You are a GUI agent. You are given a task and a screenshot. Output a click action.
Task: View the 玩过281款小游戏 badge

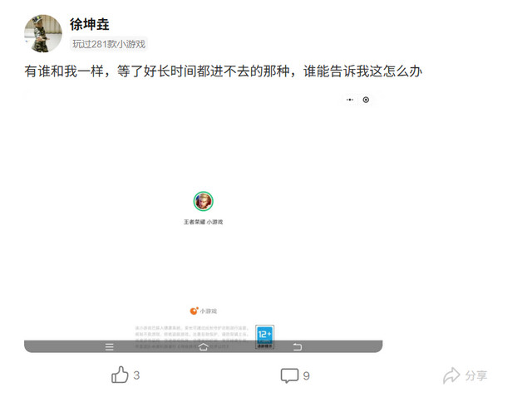[109, 44]
